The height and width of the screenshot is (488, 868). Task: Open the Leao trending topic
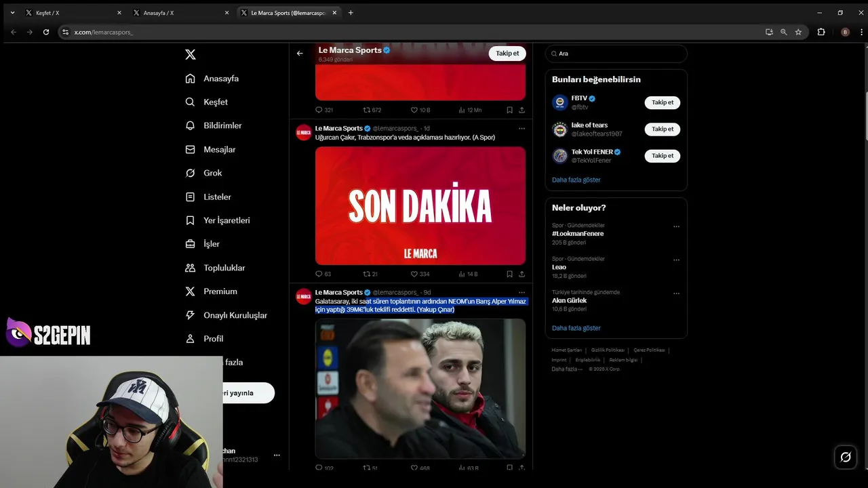(x=559, y=267)
